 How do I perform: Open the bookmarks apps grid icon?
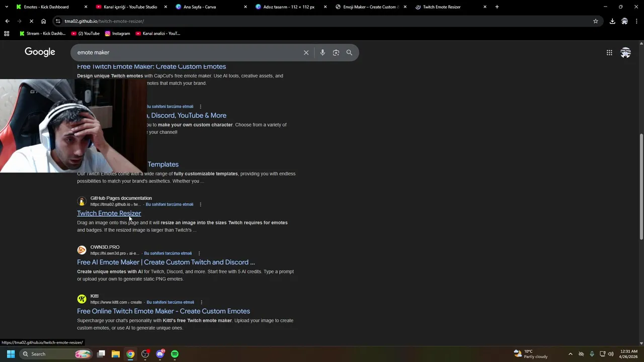(7, 34)
